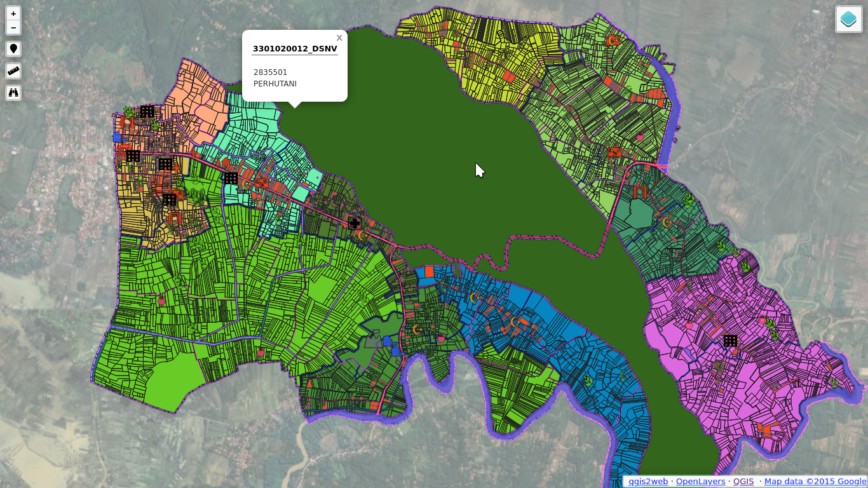Open the qgis2web attribution link
The width and height of the screenshot is (868, 488).
click(648, 482)
